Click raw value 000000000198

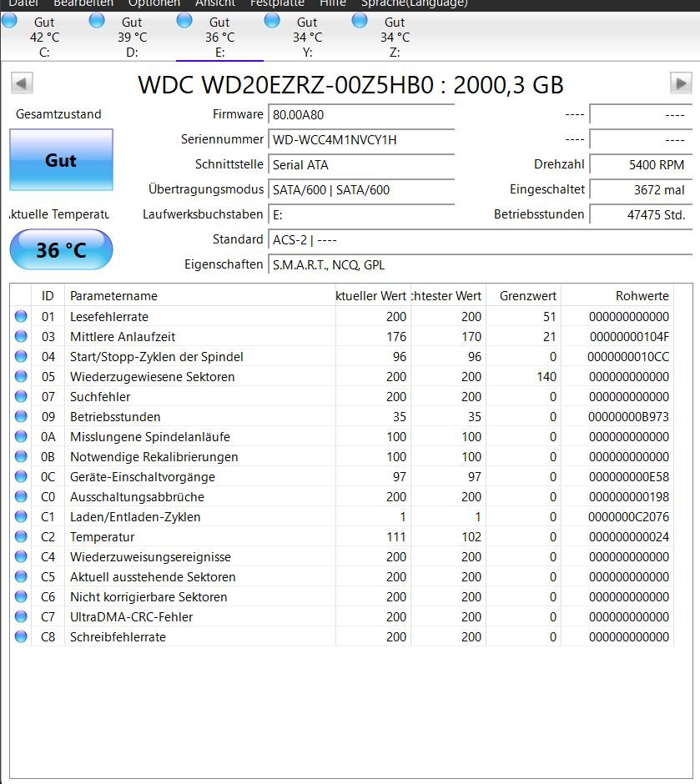click(629, 496)
